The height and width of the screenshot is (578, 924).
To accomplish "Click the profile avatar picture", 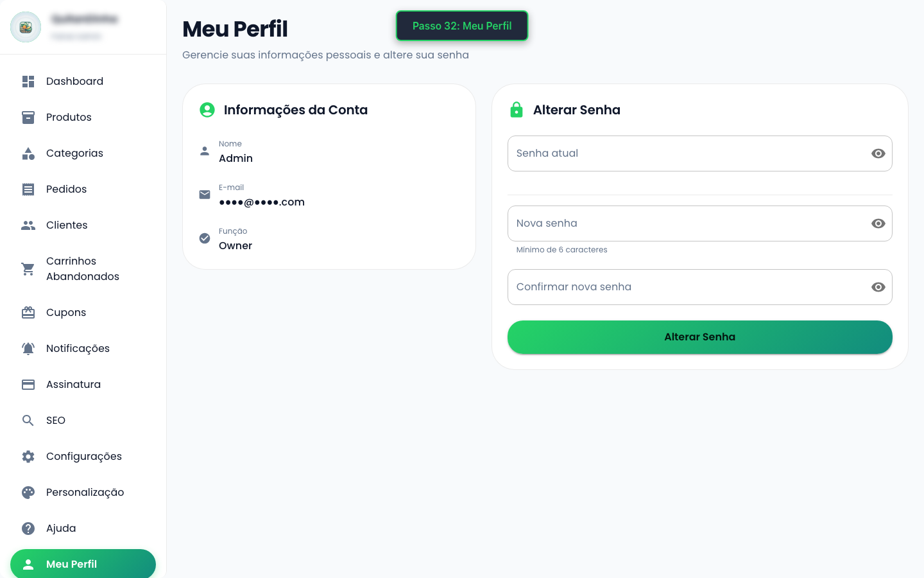I will [x=26, y=27].
